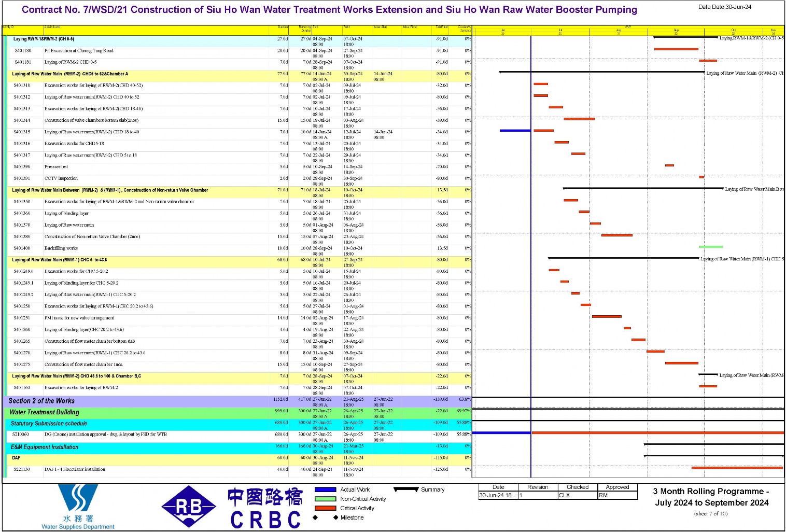Click the Checked cell value CLX
This screenshot has width=786, height=532.
[564, 495]
